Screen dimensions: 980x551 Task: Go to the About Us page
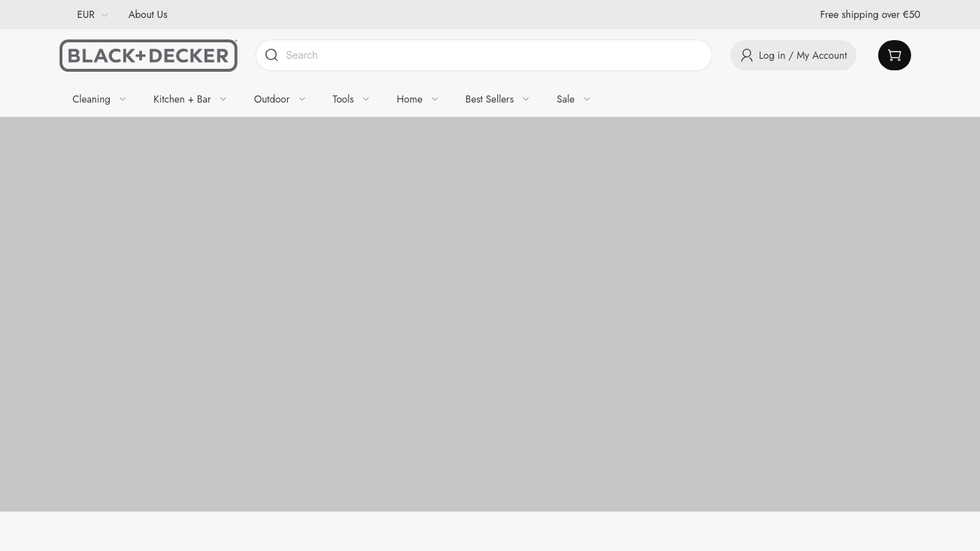tap(148, 14)
